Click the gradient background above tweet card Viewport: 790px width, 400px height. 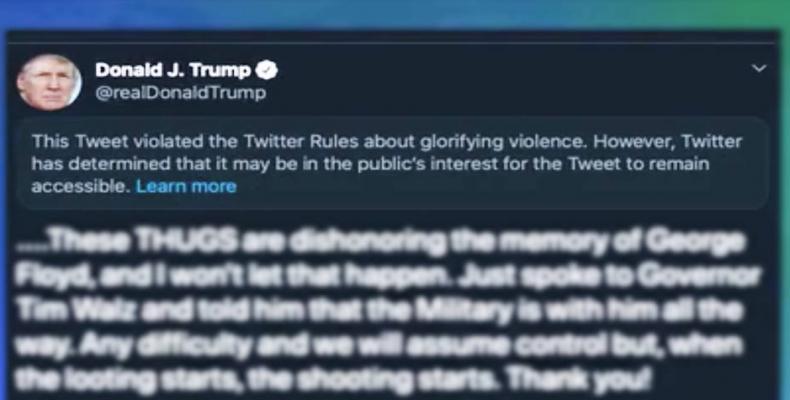click(x=395, y=14)
